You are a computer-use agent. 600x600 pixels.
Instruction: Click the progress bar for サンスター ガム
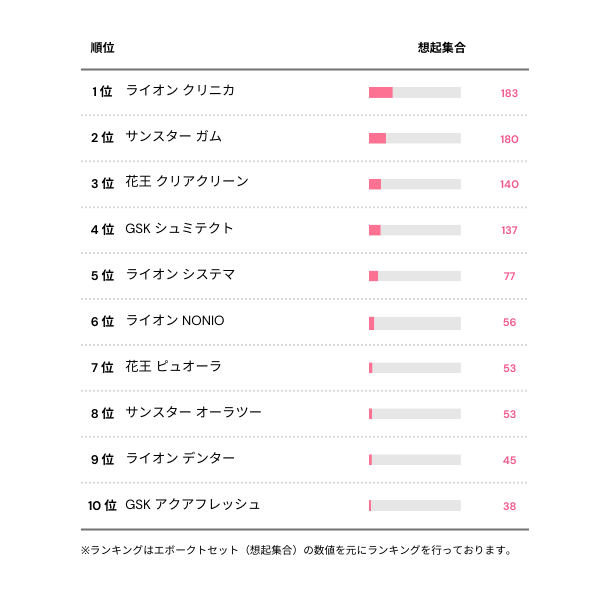coord(414,139)
